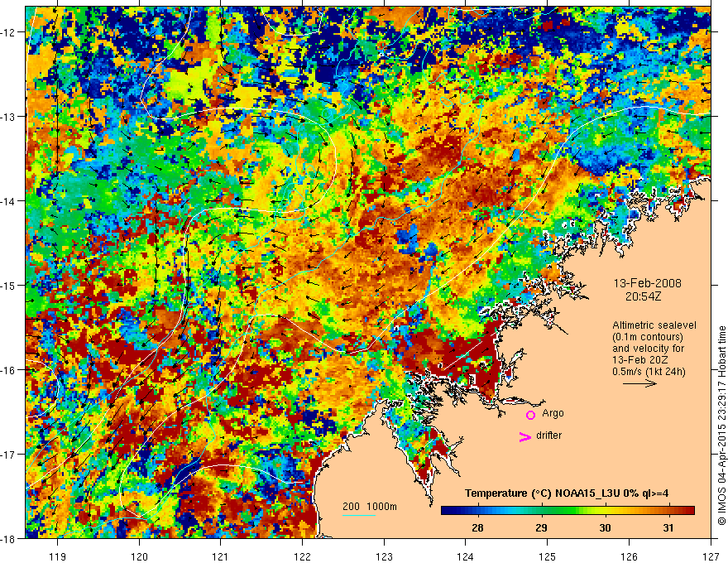Viewport: 728px width, 563px height.
Task: Click the longitude axis label 123
Action: pos(384,556)
